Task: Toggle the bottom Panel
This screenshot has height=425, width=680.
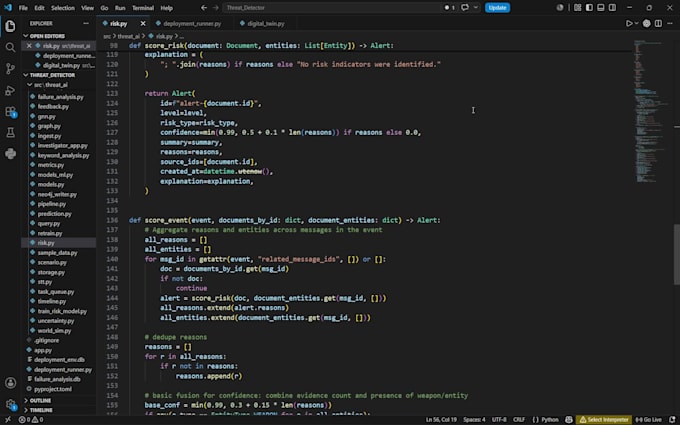Action: pyautogui.click(x=601, y=7)
